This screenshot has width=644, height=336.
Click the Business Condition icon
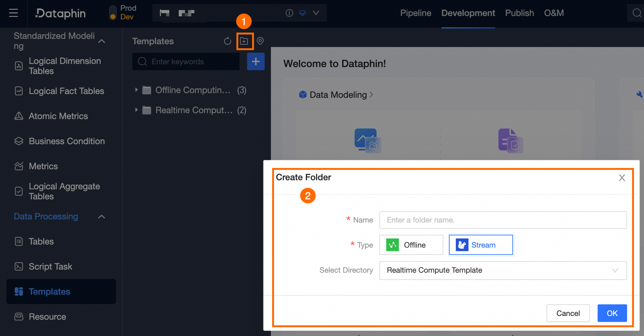point(19,141)
